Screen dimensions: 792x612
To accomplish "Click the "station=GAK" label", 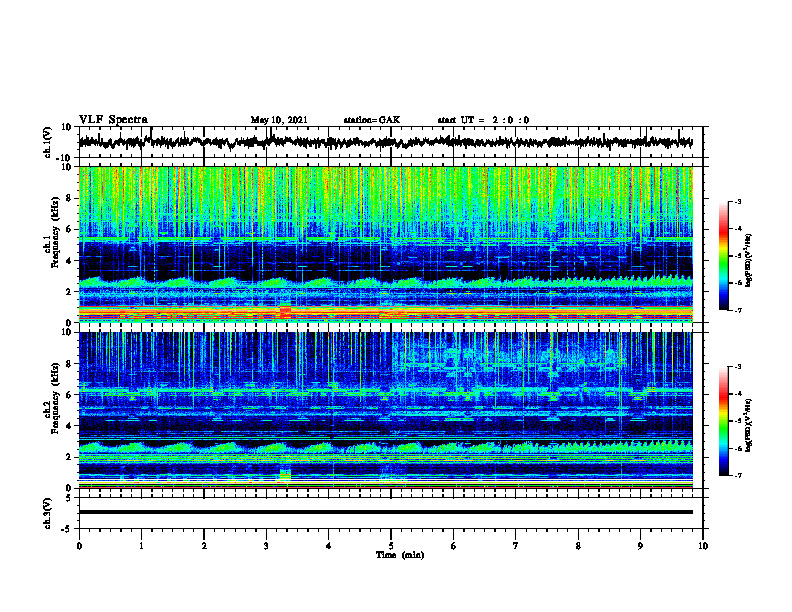I will click(372, 120).
